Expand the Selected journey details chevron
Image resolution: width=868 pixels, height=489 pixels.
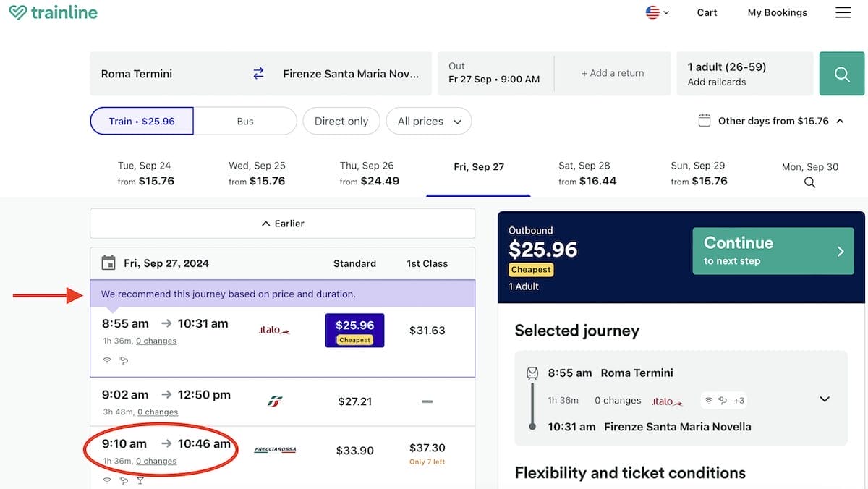(x=824, y=399)
